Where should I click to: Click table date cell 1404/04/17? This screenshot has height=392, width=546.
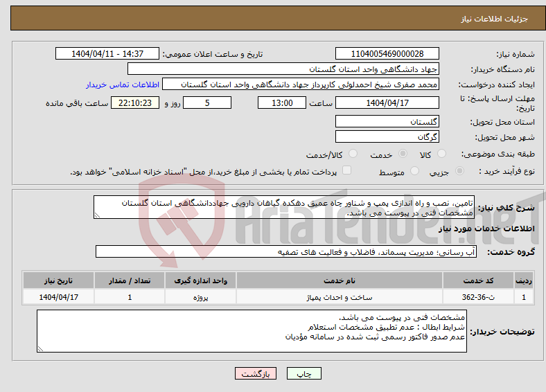coord(58,297)
